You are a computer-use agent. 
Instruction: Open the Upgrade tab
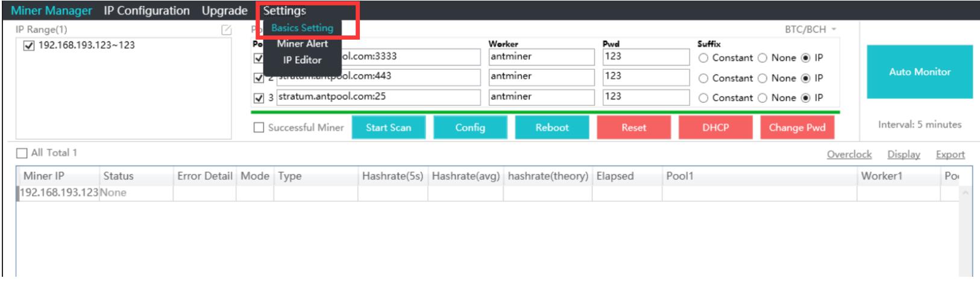coord(224,11)
